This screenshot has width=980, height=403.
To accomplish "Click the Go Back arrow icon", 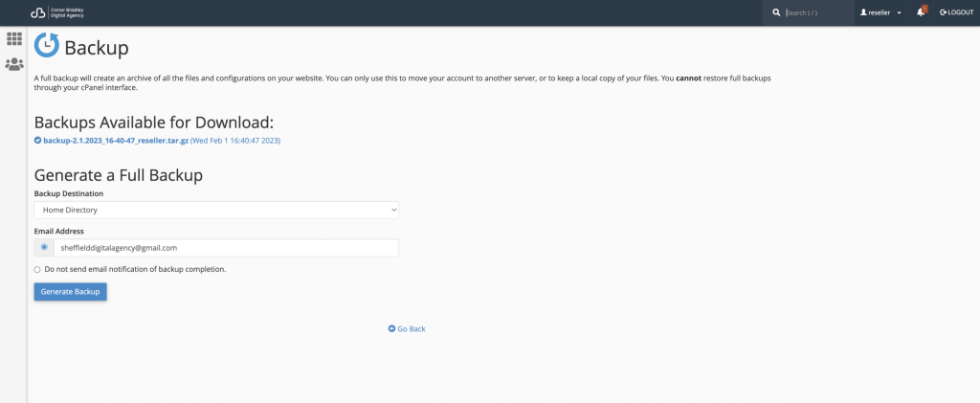I will click(x=391, y=328).
